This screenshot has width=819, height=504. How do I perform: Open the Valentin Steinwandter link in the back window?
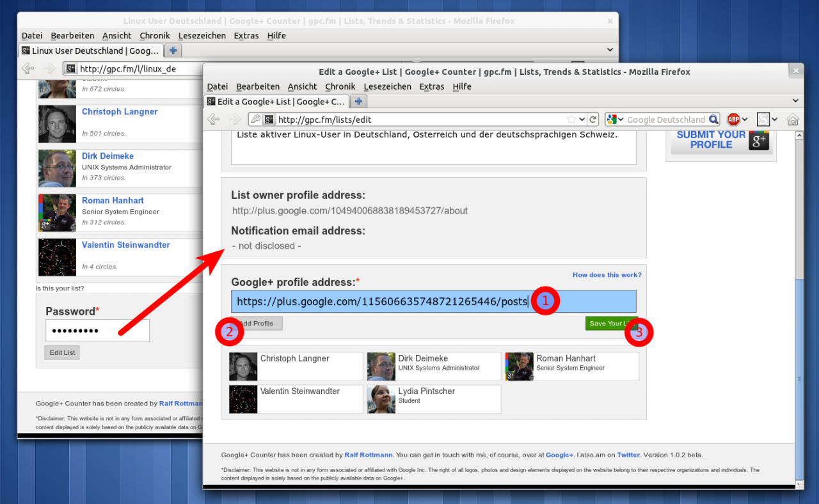click(126, 245)
